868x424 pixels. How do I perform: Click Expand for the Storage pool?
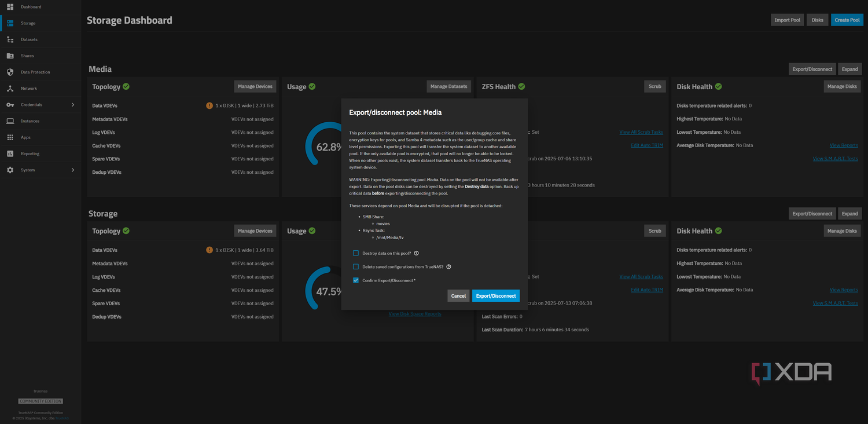pyautogui.click(x=849, y=214)
